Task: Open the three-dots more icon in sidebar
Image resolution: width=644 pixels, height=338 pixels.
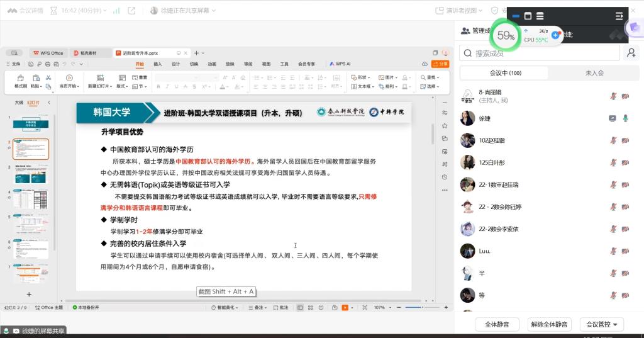Action: click(x=445, y=190)
